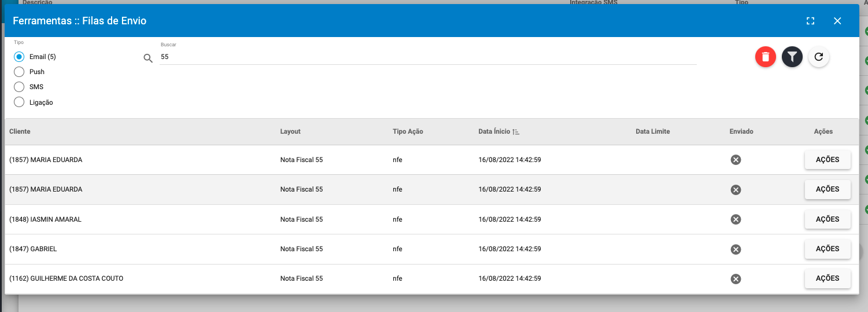This screenshot has width=868, height=312.
Task: Select the Ligação radio option
Action: pos(19,102)
